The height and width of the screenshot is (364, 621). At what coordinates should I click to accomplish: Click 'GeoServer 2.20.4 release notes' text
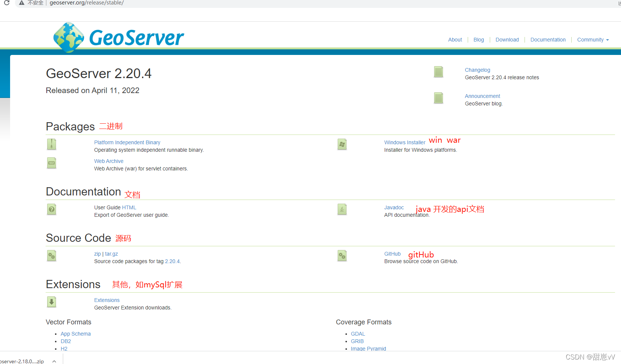coord(502,77)
